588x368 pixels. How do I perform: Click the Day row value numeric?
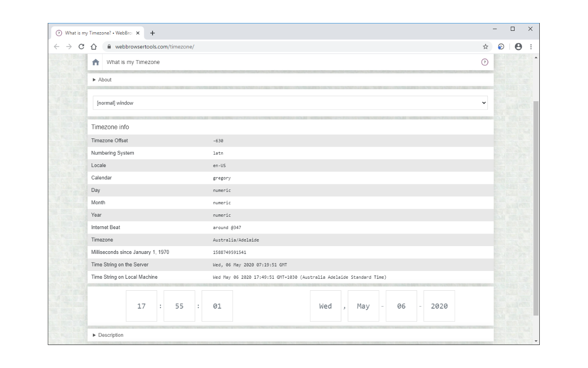pyautogui.click(x=222, y=190)
